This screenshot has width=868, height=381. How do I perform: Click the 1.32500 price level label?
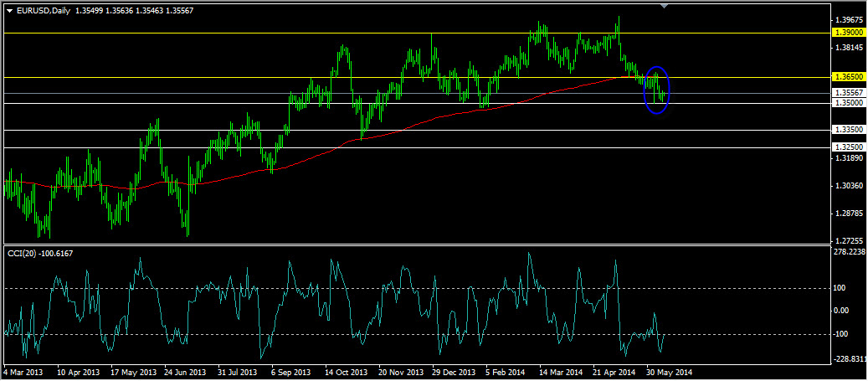pyautogui.click(x=849, y=147)
